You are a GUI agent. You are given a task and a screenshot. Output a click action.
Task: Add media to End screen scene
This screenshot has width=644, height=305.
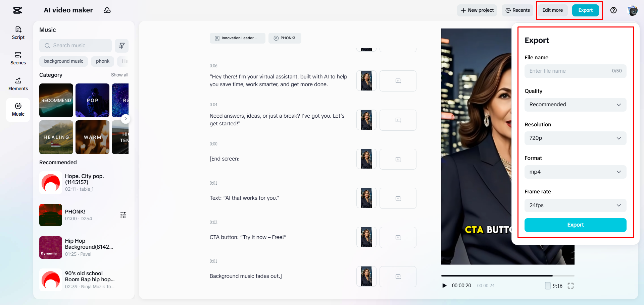coord(398,159)
